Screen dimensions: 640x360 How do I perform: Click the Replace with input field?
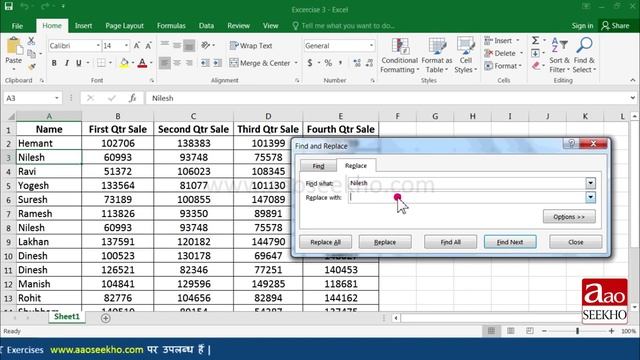click(467, 198)
